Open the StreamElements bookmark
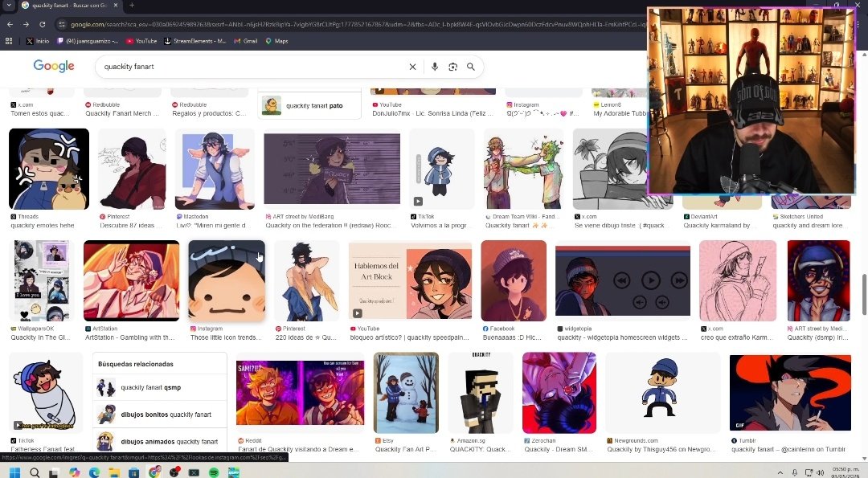 (194, 41)
